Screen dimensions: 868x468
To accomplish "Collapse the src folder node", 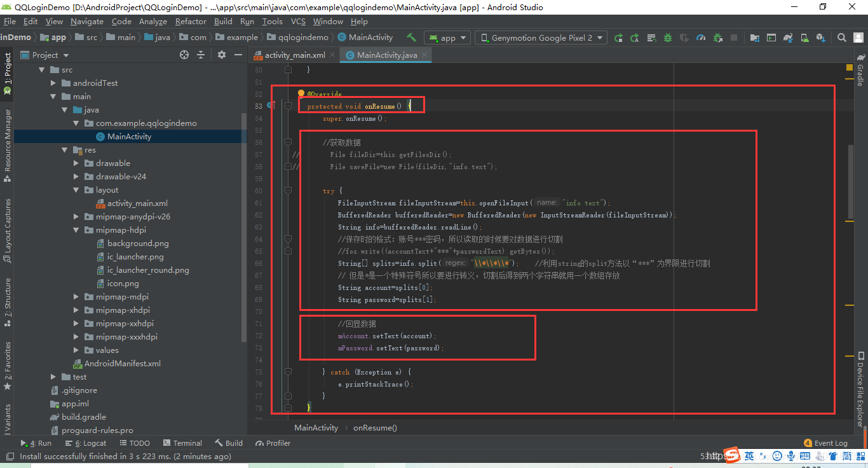I will coord(41,70).
